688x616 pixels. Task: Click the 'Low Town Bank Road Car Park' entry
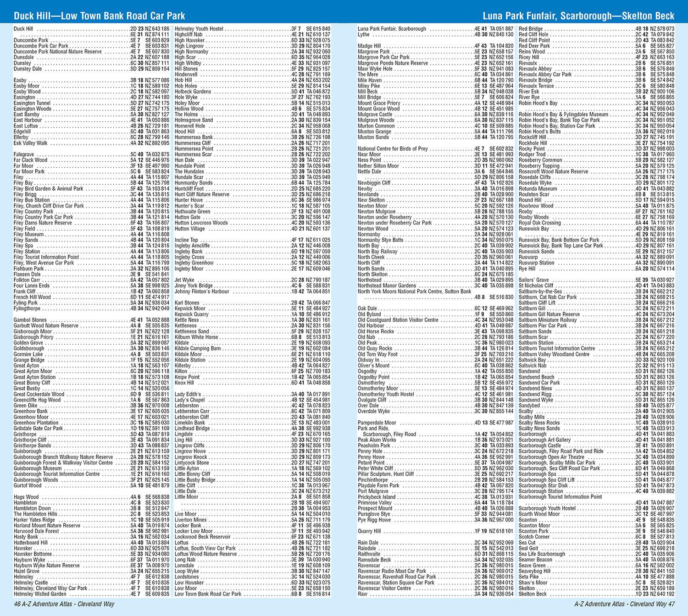[252, 594]
